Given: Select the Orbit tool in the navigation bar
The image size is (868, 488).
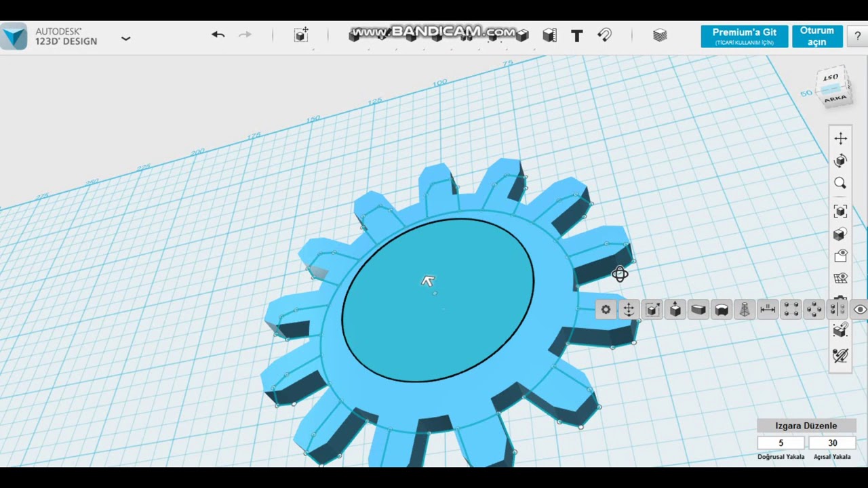Looking at the screenshot, I should (840, 161).
